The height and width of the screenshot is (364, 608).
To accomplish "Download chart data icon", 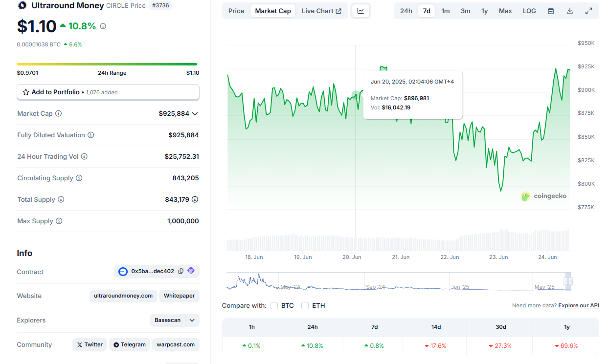I will [570, 11].
